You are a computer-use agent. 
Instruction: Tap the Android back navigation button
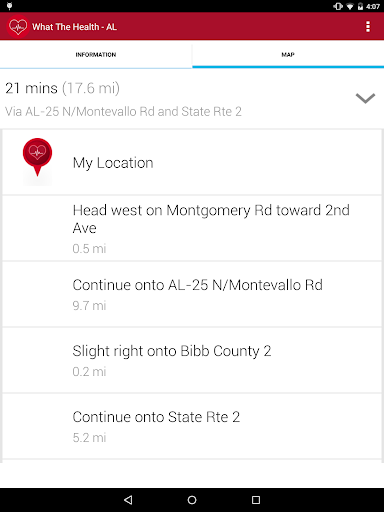point(128,500)
